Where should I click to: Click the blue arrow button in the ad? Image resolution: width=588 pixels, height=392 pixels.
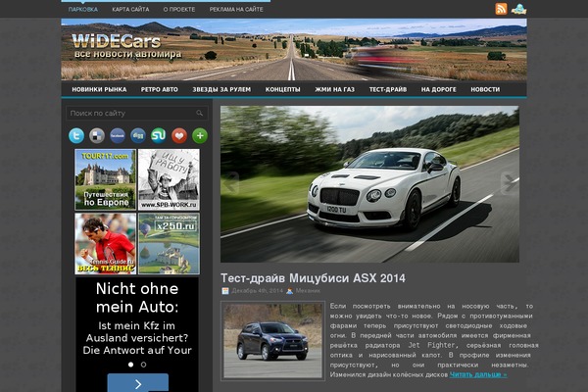click(x=138, y=383)
